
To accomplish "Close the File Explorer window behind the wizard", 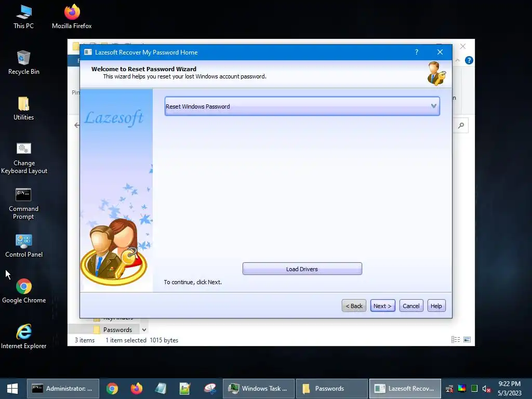I will tap(463, 46).
